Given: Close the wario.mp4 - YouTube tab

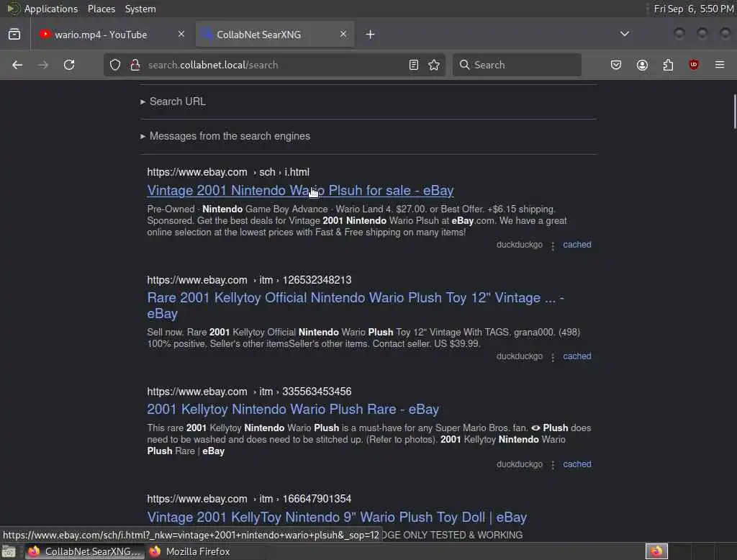Looking at the screenshot, I should [x=181, y=34].
